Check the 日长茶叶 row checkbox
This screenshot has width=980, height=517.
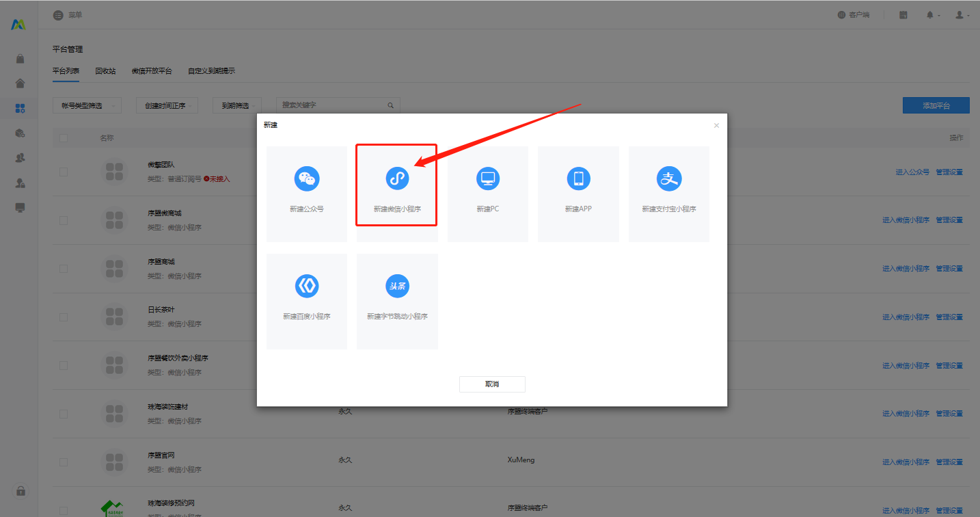click(x=64, y=317)
